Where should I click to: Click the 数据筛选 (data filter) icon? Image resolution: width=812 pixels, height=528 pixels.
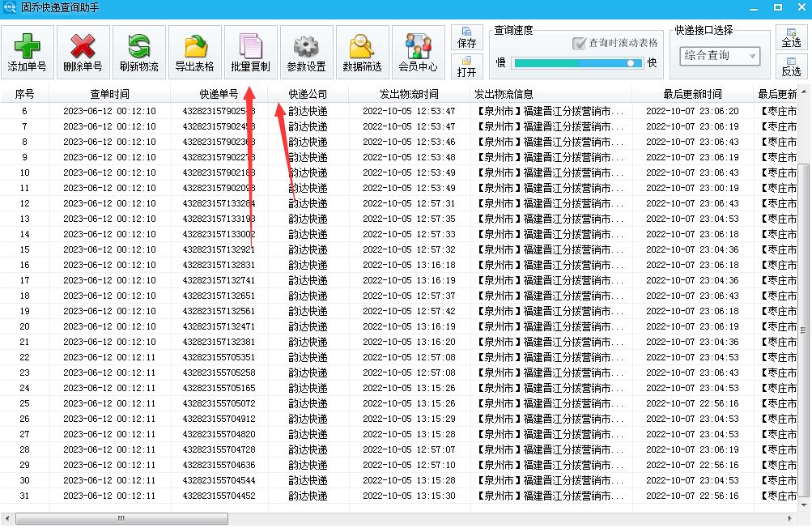point(361,50)
